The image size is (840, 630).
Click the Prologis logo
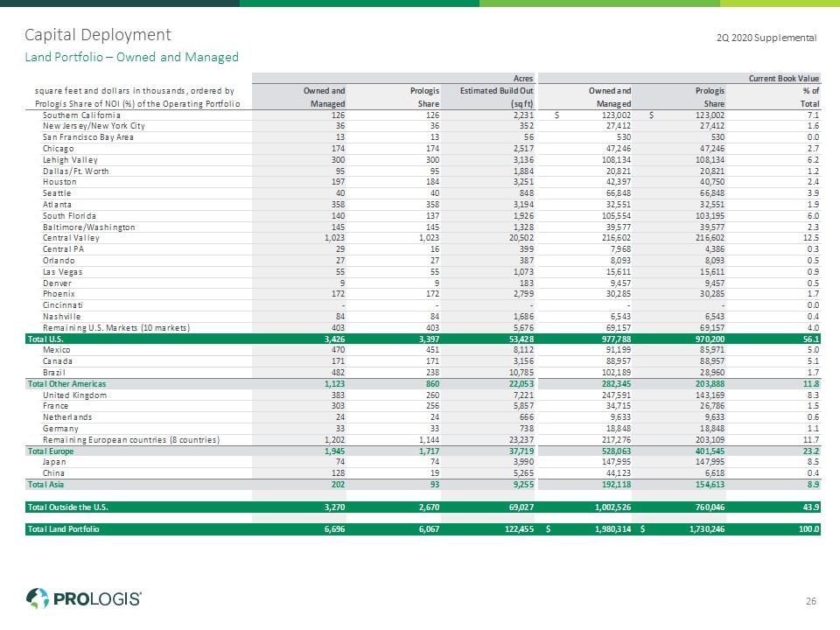tap(84, 598)
